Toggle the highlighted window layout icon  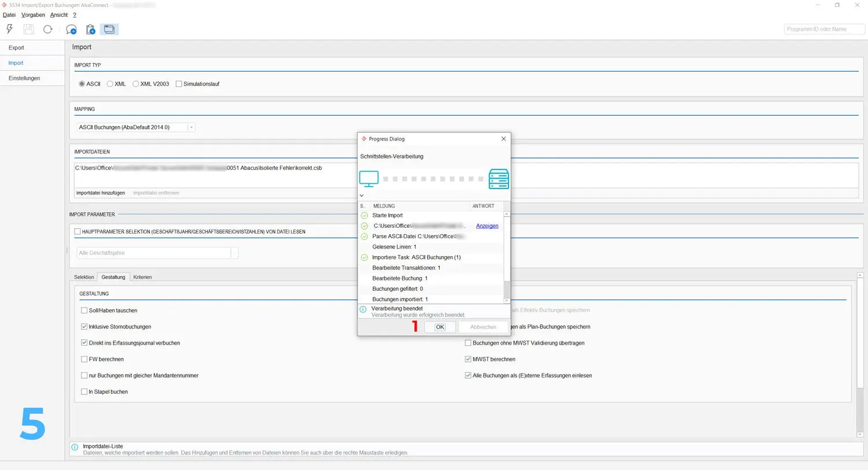coord(109,29)
